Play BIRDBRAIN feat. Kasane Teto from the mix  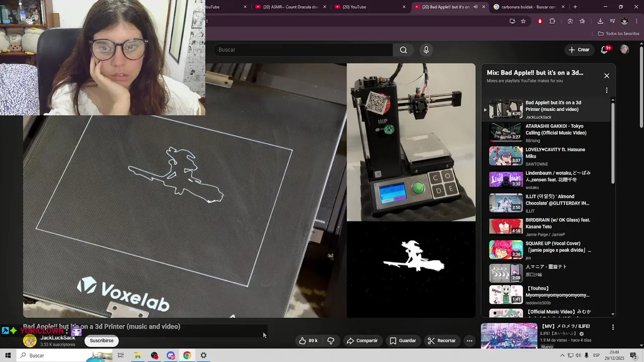pyautogui.click(x=546, y=226)
